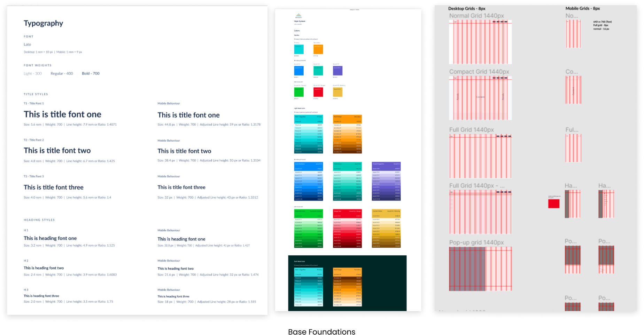This screenshot has width=644, height=335.
Task: Click the logo above Style System
Action: (298, 16)
